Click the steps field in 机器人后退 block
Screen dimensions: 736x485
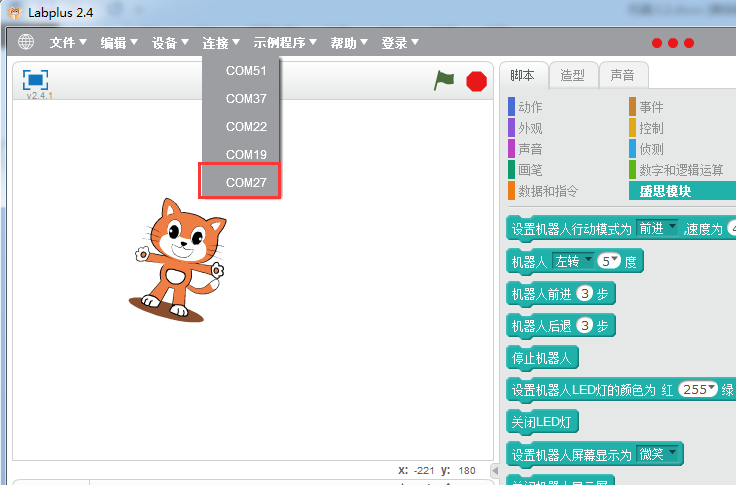point(585,325)
